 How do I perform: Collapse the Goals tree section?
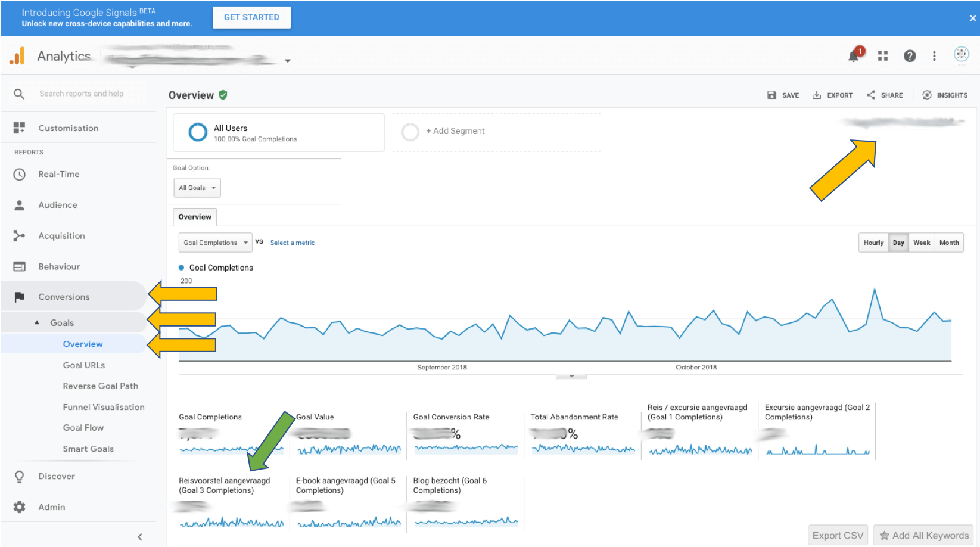(x=37, y=322)
